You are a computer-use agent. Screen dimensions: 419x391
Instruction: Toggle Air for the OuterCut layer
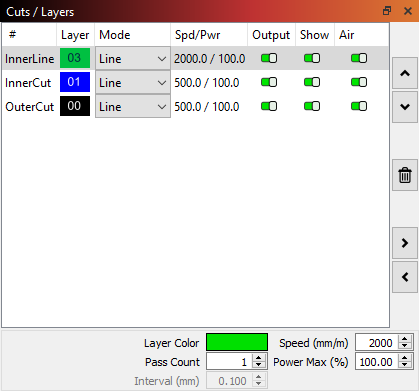[x=359, y=106]
